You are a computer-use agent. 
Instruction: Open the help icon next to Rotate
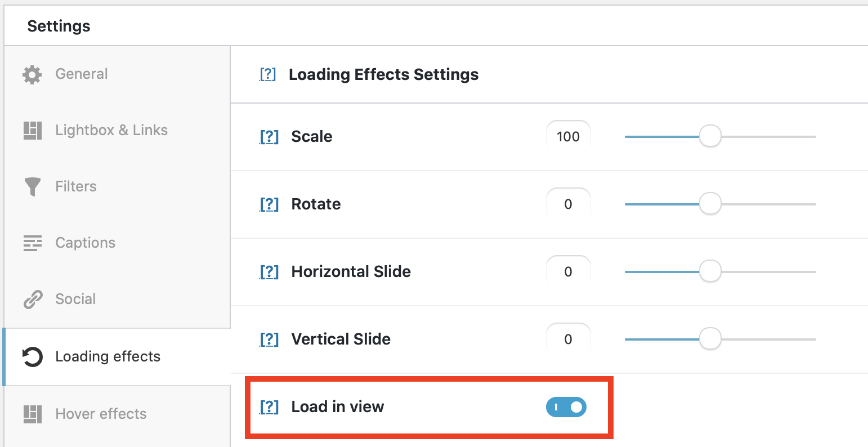point(269,204)
